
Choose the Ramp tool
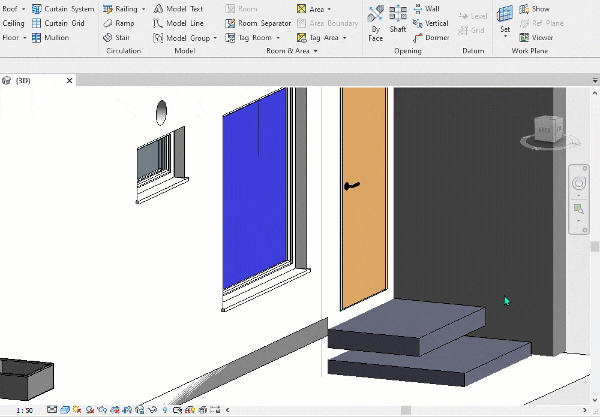tap(119, 23)
